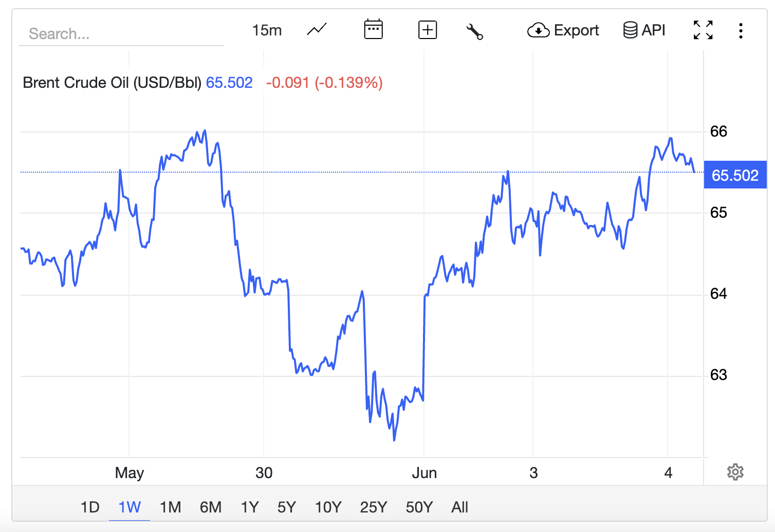Change the 15m interval setting
775x532 pixels.
[267, 30]
